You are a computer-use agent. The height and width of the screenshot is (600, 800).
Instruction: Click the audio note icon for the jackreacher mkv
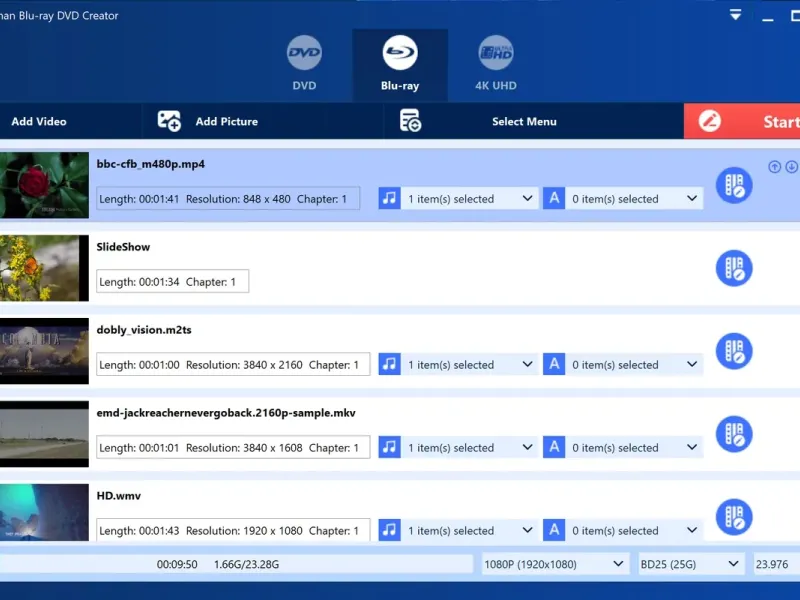click(389, 447)
